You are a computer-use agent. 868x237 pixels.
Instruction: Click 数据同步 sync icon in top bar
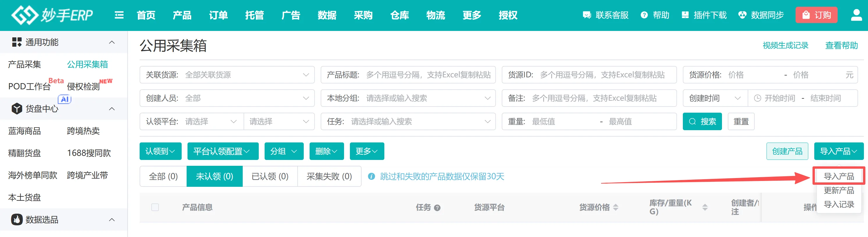[x=742, y=15]
